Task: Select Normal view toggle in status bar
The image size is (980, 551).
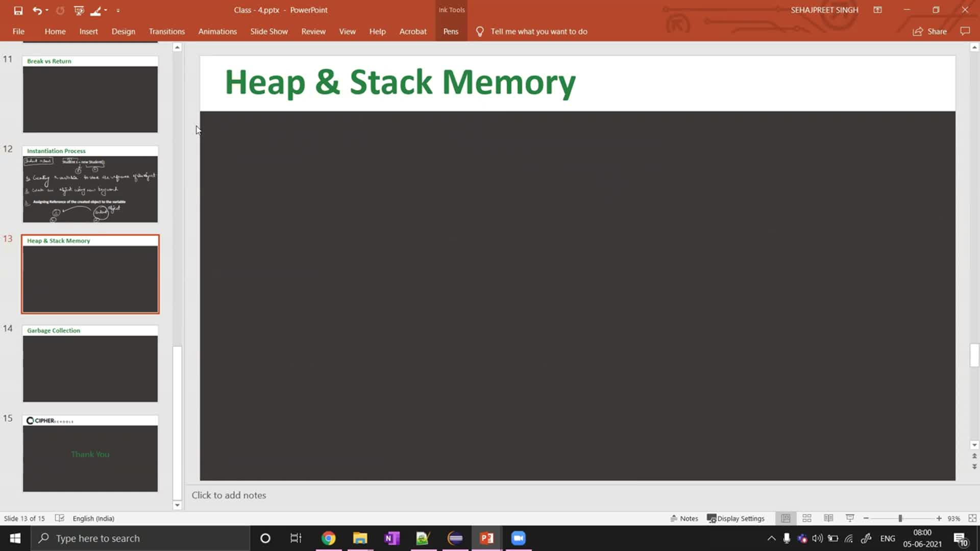Action: click(x=785, y=518)
